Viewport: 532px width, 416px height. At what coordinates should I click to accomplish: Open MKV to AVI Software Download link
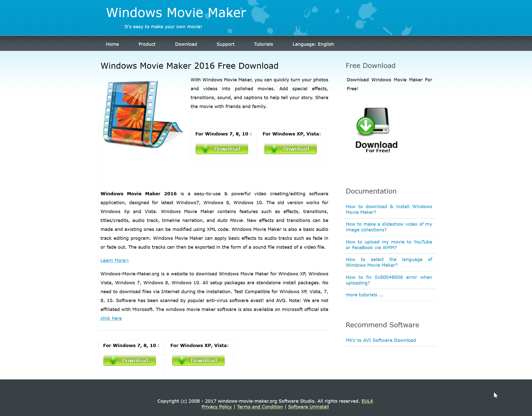tap(380, 340)
